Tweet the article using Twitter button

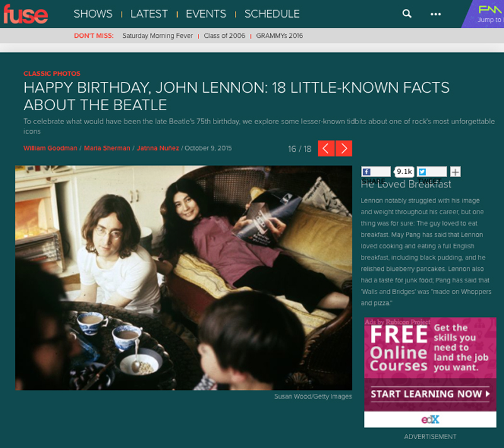point(432,172)
